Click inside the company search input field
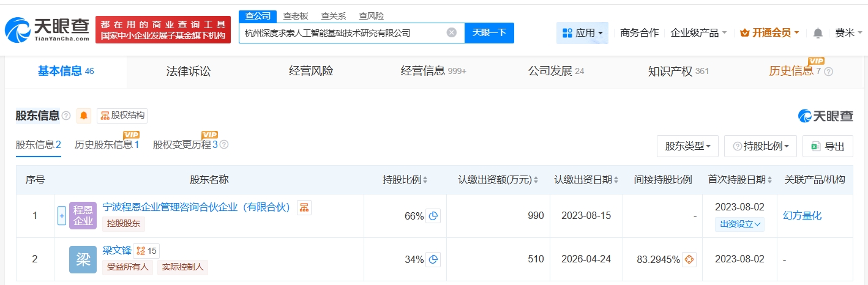Screen dimensions: 868x285 click(x=343, y=33)
